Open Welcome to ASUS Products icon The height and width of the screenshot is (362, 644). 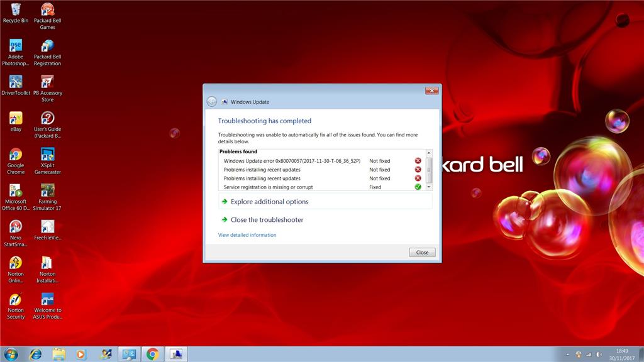pyautogui.click(x=47, y=305)
